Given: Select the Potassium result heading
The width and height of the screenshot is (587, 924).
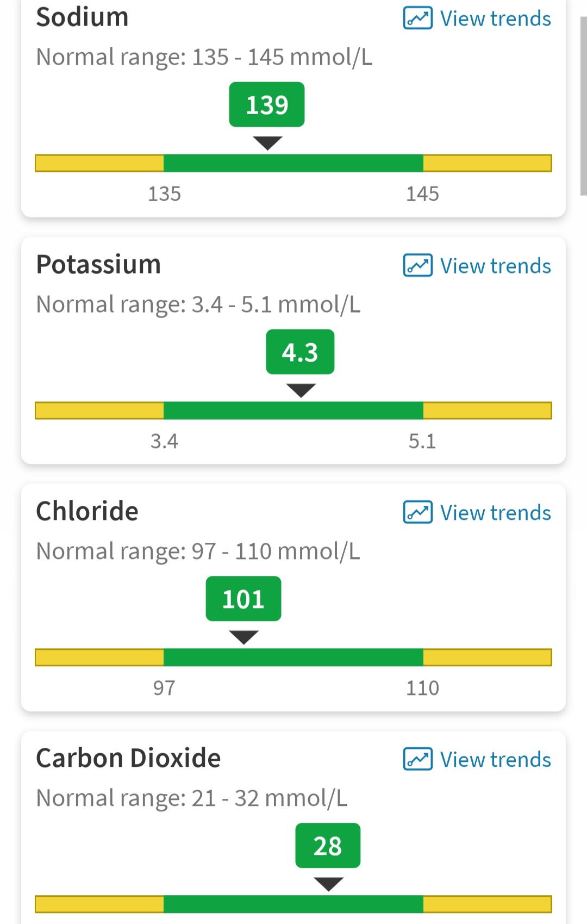Looking at the screenshot, I should (x=98, y=264).
